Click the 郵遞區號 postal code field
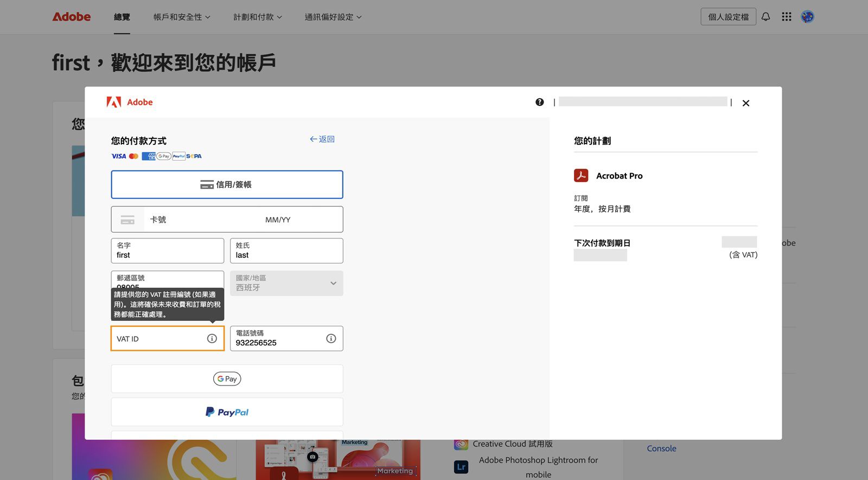The image size is (868, 480). [167, 279]
